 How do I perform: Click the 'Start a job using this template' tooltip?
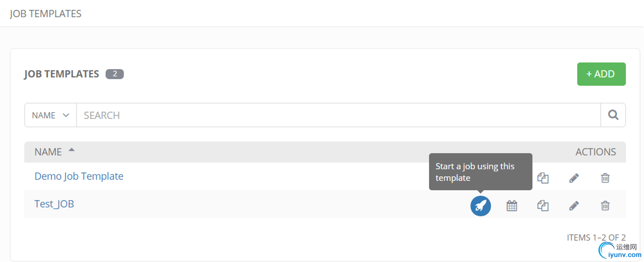pos(480,172)
